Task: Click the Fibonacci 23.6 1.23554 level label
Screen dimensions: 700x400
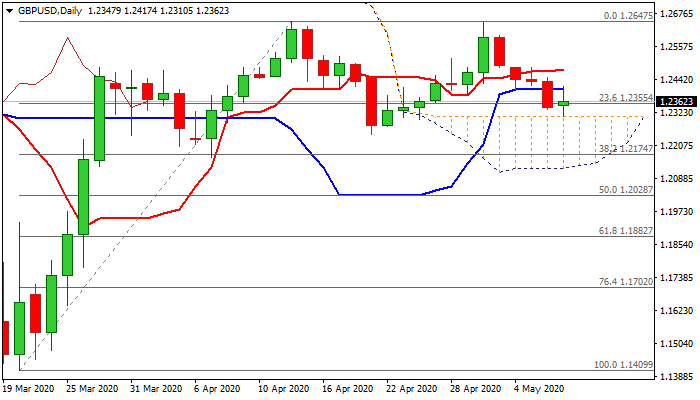Action: pyautogui.click(x=626, y=98)
